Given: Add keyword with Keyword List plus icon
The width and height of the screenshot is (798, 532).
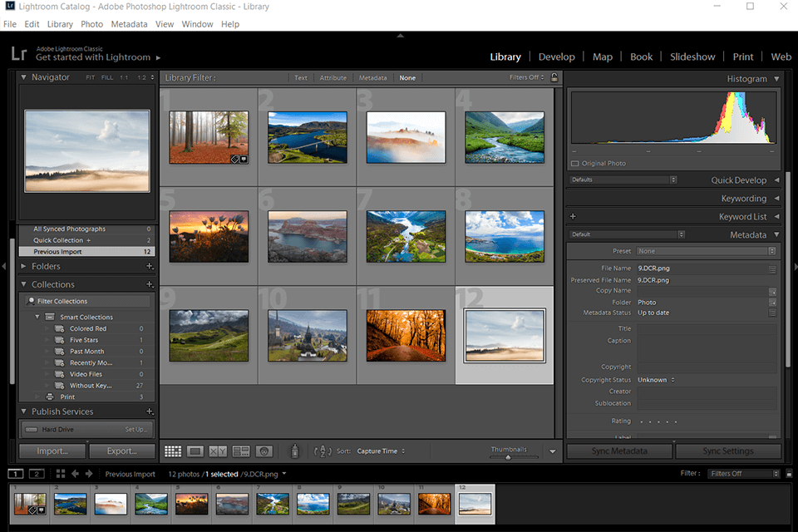Looking at the screenshot, I should [x=573, y=216].
